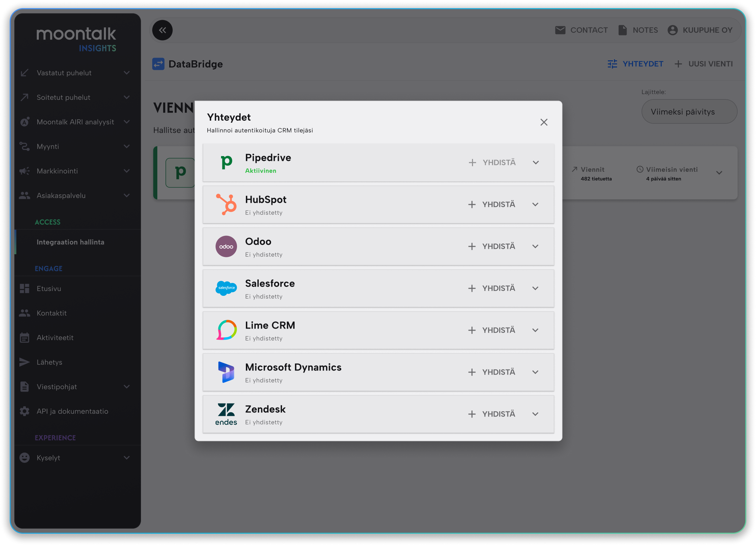Open Lähetys menu item
The width and height of the screenshot is (756, 546).
78,362
